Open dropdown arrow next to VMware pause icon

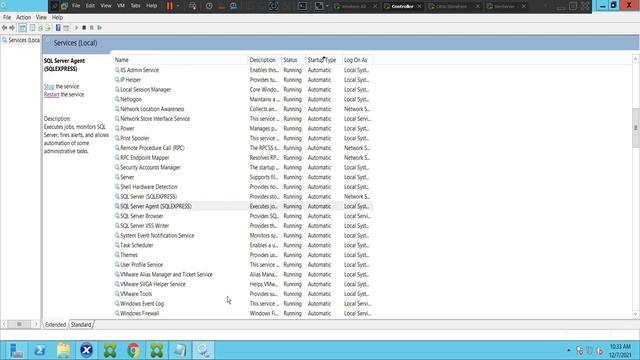(x=178, y=6)
